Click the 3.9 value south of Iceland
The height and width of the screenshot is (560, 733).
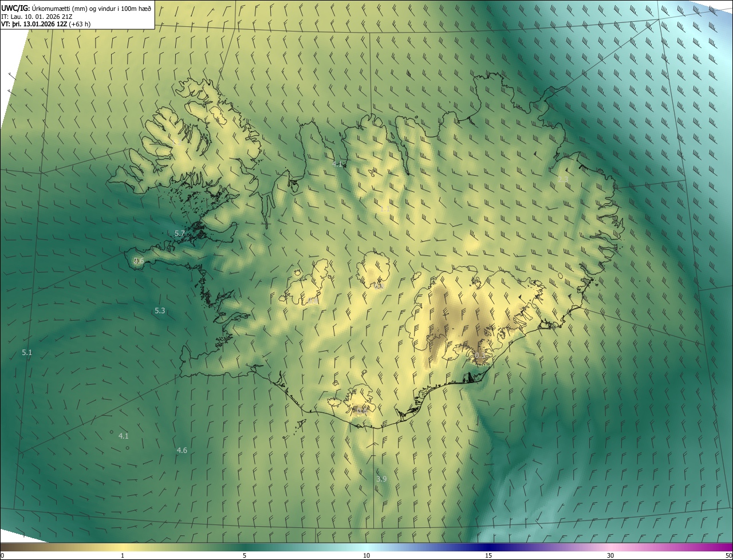click(381, 479)
